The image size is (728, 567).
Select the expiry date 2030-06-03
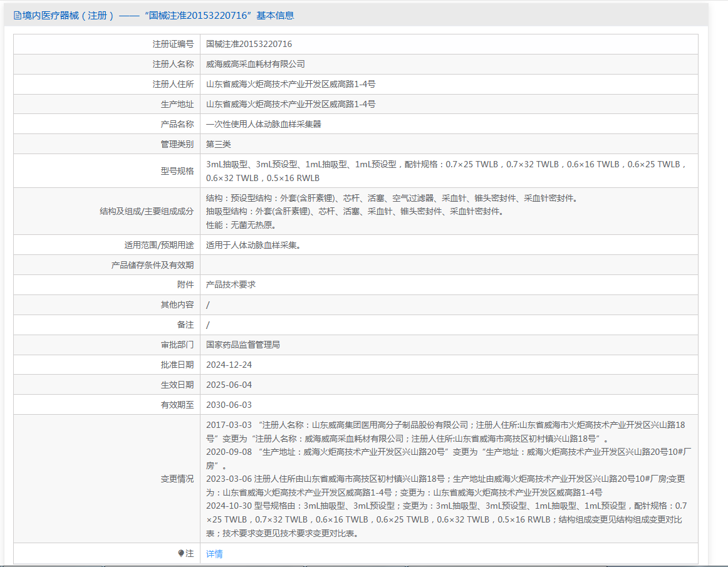point(229,405)
